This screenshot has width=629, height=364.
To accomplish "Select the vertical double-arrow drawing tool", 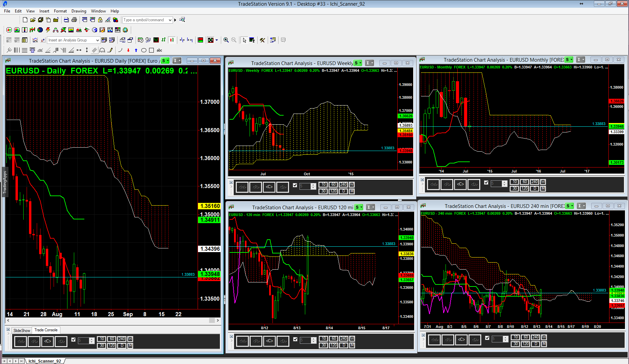I will point(87,50).
